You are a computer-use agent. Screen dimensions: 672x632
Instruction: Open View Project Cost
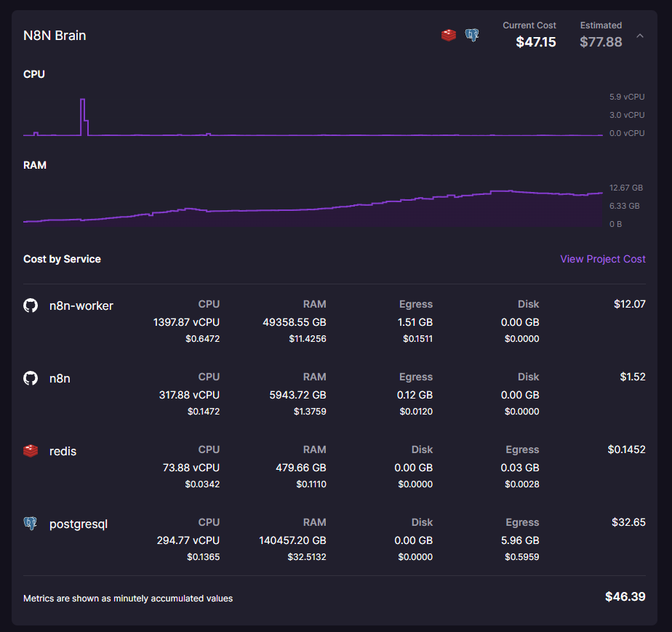(x=602, y=259)
